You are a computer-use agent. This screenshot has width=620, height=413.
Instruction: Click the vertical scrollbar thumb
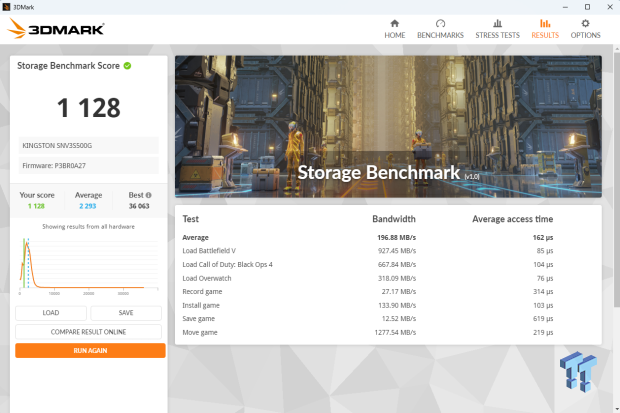tap(617, 179)
